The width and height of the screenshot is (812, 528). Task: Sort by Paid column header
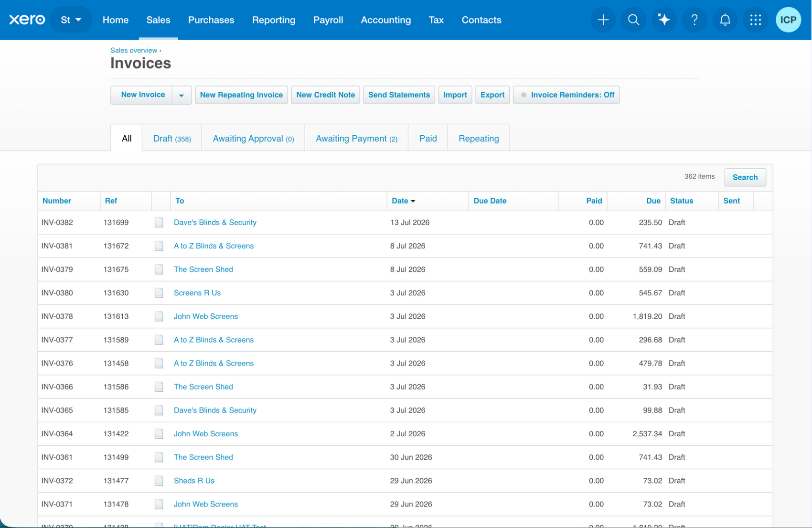point(594,201)
